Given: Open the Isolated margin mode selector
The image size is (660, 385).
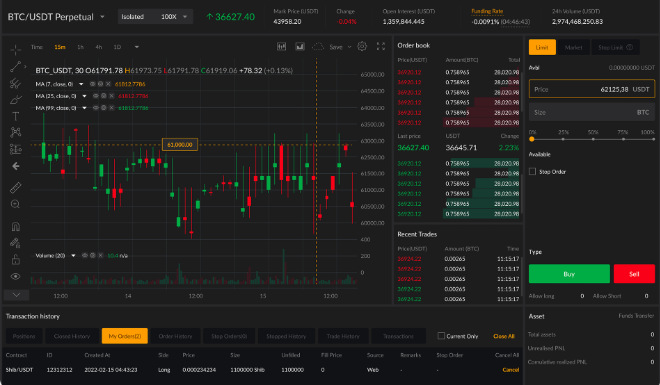Looking at the screenshot, I should (133, 17).
